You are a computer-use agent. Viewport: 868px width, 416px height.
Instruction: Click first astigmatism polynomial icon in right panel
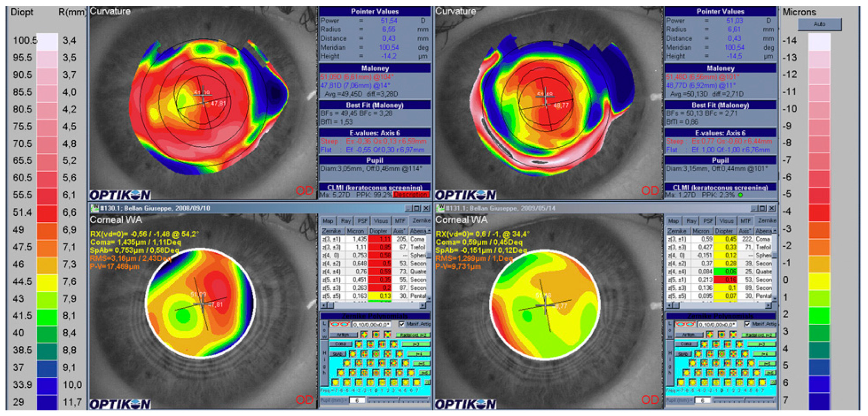710,334
